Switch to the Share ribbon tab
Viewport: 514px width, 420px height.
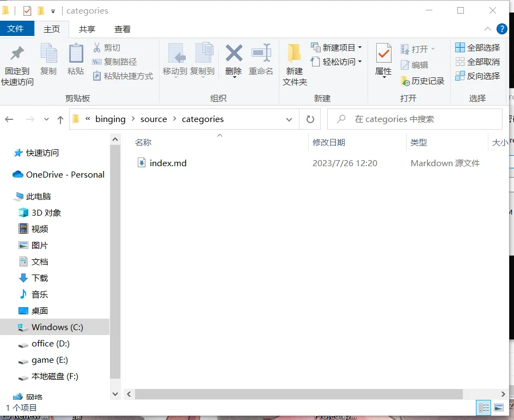87,29
